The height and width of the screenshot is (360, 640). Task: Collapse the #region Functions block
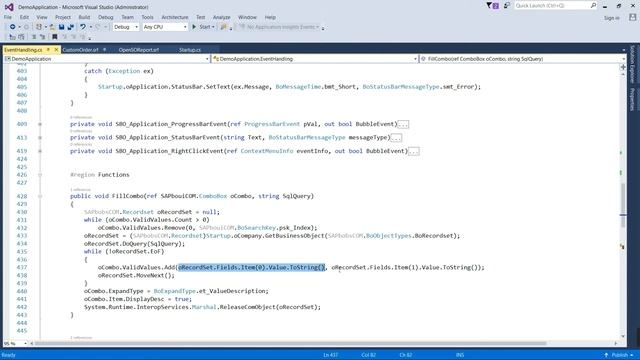click(x=40, y=175)
